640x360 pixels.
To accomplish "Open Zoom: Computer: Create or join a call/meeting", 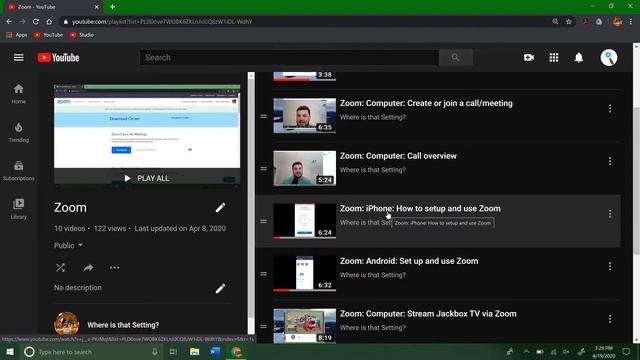I will 426,103.
